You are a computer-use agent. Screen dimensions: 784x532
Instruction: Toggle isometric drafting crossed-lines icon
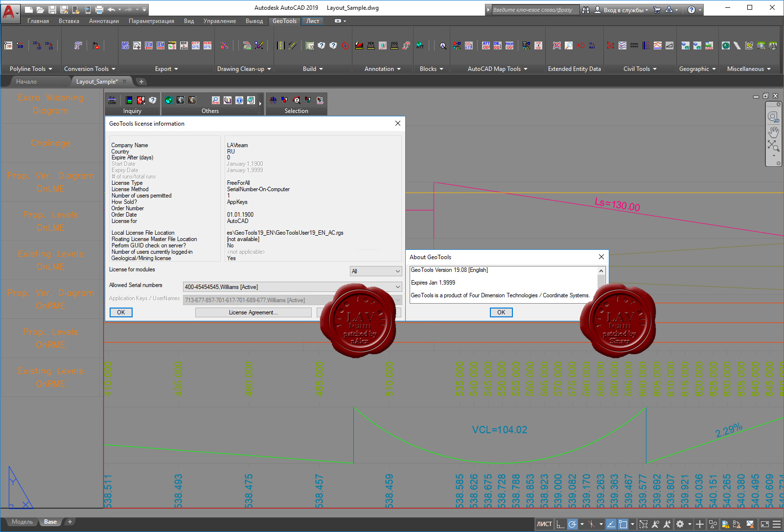[592, 524]
